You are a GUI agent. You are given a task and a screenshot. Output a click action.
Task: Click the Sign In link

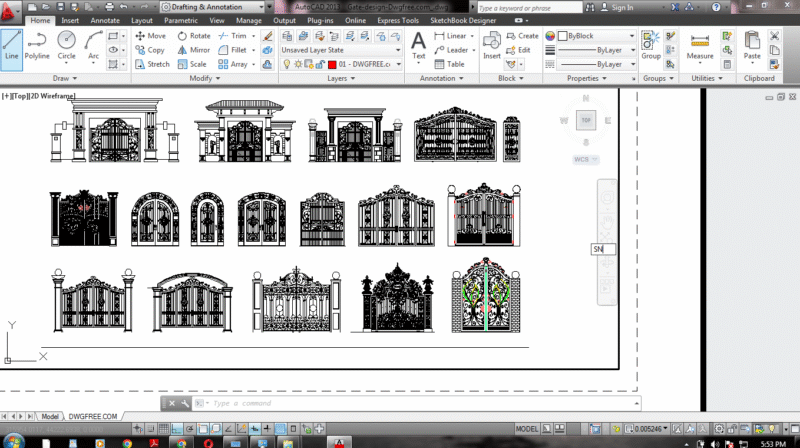click(617, 7)
